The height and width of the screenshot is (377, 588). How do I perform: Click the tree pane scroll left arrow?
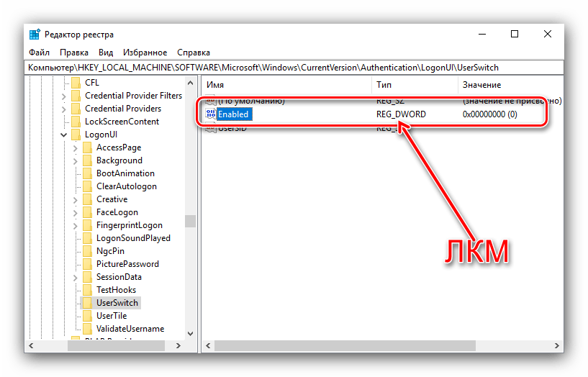coord(31,345)
